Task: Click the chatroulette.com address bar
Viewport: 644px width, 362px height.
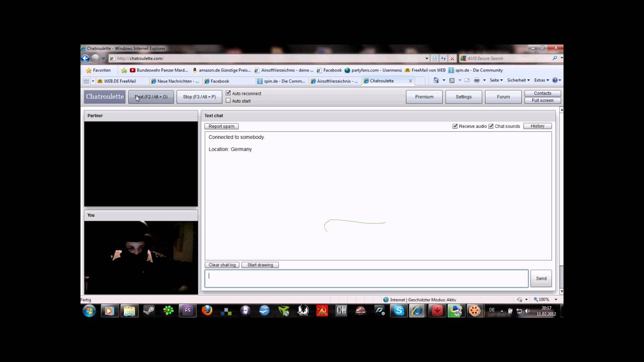Action: [x=269, y=58]
